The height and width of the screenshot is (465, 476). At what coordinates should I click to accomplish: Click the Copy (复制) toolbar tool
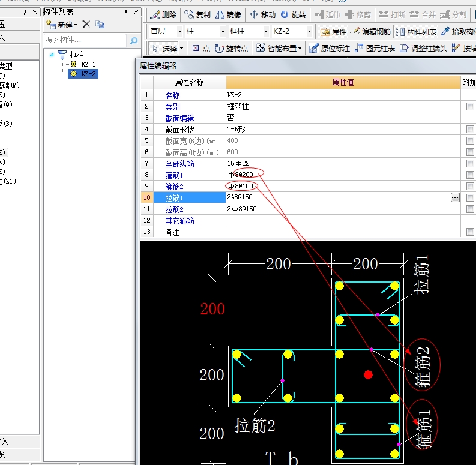(x=197, y=14)
